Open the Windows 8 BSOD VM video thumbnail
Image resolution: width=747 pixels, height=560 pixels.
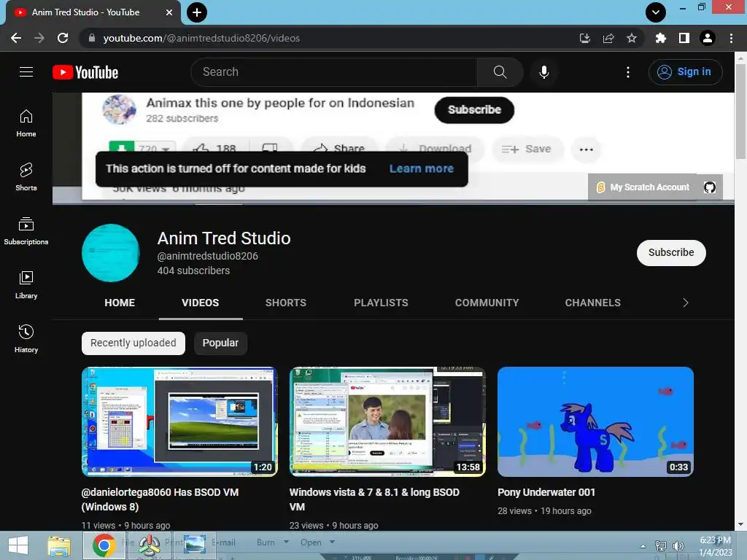pyautogui.click(x=179, y=421)
